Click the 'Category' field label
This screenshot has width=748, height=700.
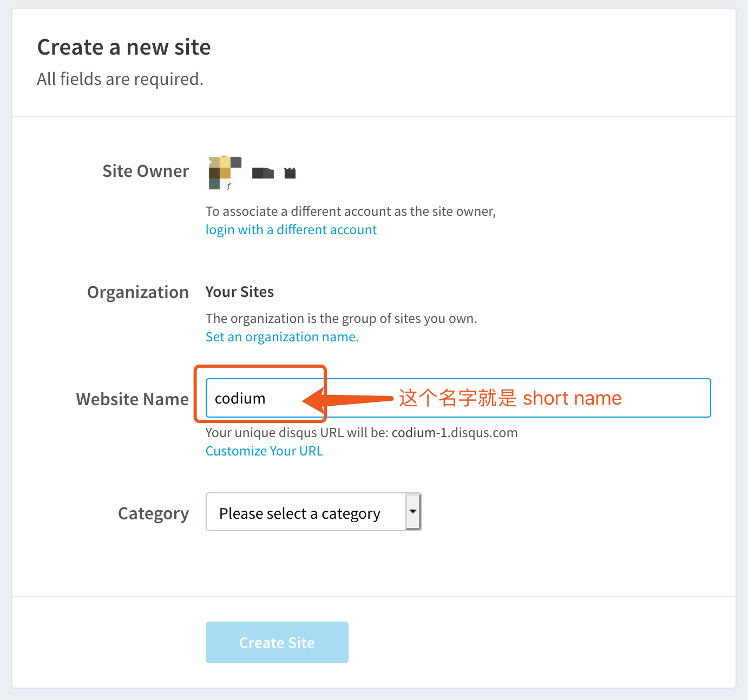[x=153, y=513]
